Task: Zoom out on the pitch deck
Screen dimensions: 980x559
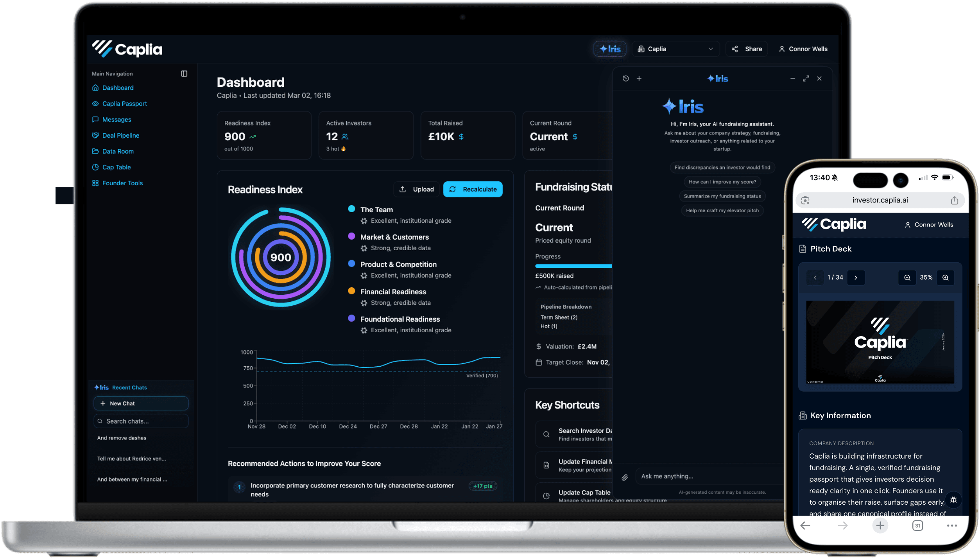Action: click(907, 278)
